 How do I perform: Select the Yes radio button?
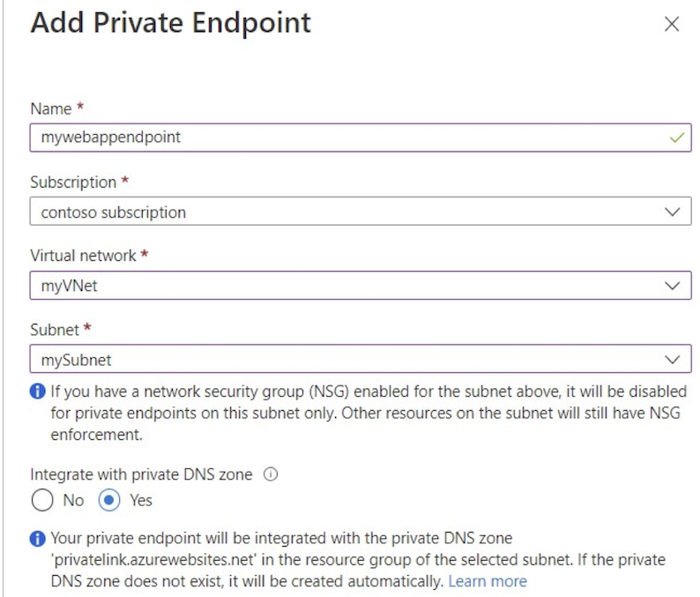(x=109, y=500)
